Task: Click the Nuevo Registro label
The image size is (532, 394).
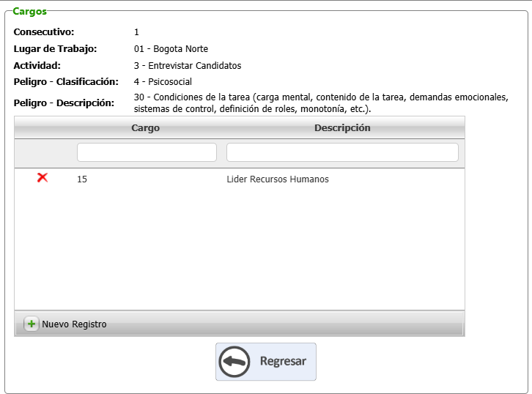Action: (x=74, y=324)
